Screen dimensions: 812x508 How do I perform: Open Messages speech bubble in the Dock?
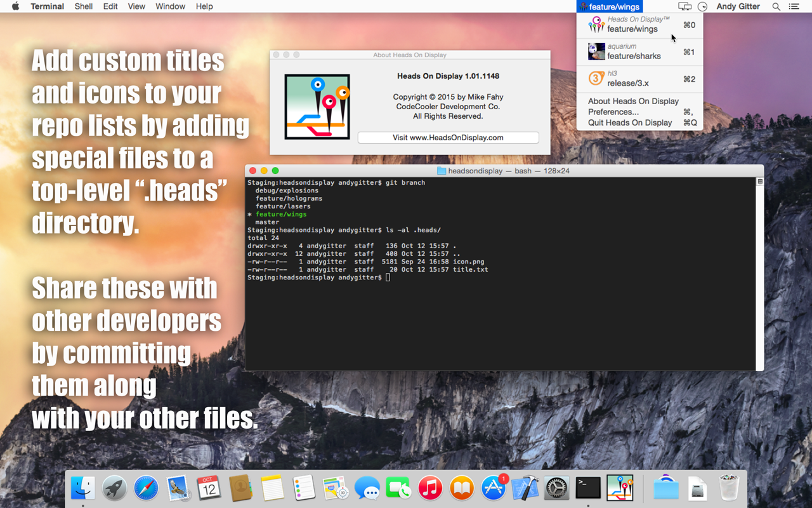(367, 488)
